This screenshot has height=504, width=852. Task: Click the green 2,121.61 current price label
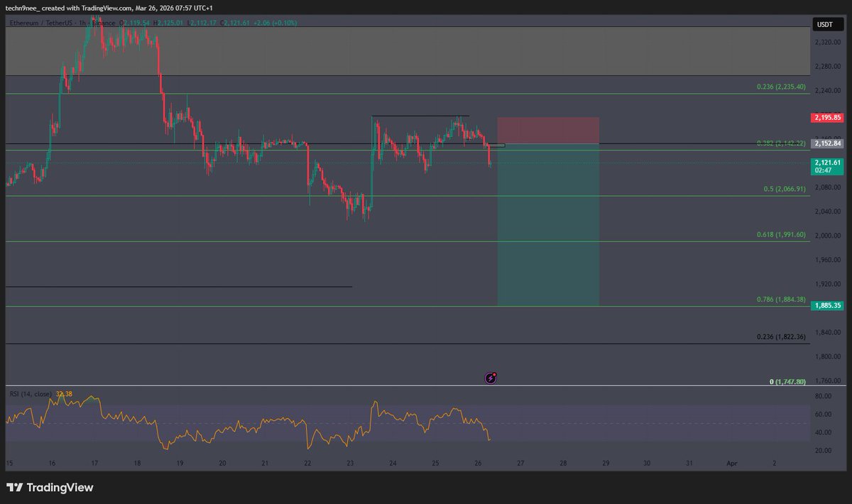pos(827,166)
